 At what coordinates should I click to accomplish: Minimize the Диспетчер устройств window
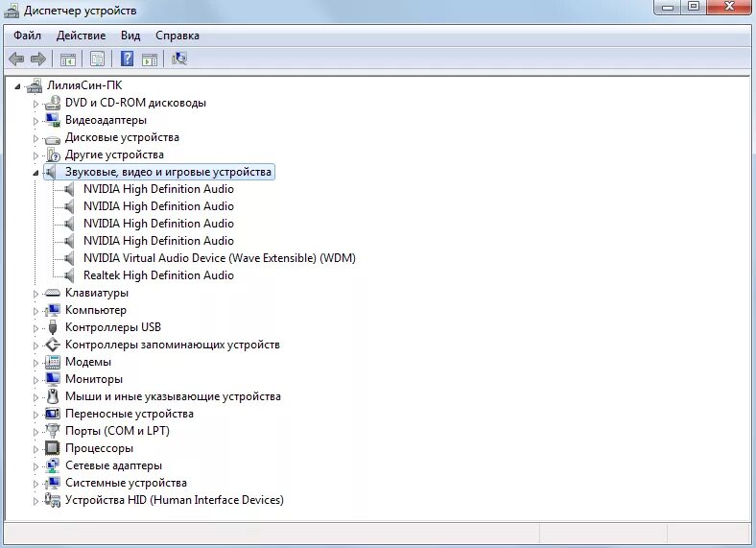668,8
